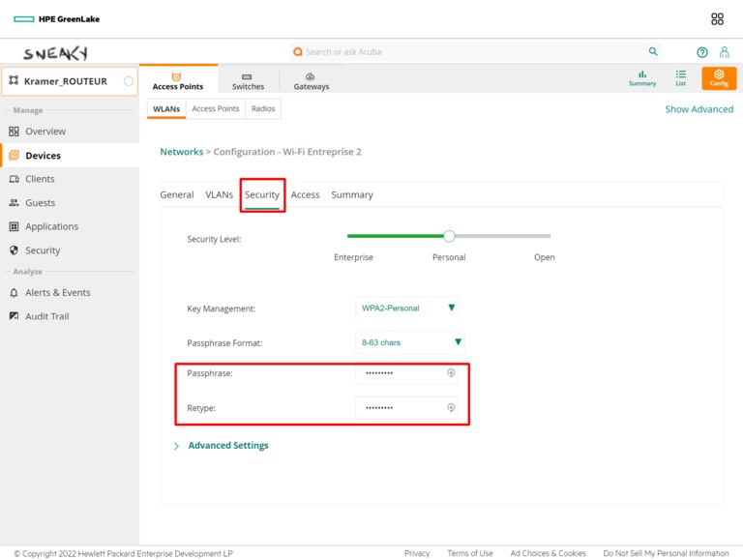Switch to the VLANs tab
This screenshot has height=560, width=743.
pos(219,195)
